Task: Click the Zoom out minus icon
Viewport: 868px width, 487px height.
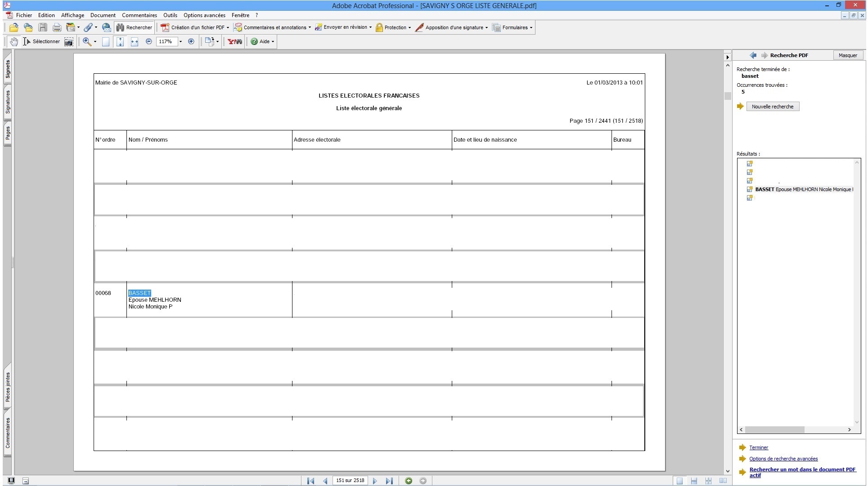Action: (148, 42)
